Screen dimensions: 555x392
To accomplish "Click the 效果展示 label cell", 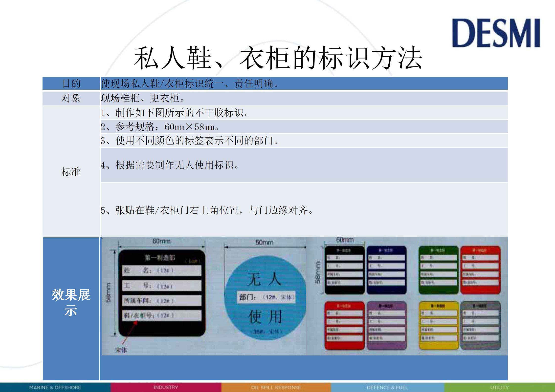I will tap(71, 309).
